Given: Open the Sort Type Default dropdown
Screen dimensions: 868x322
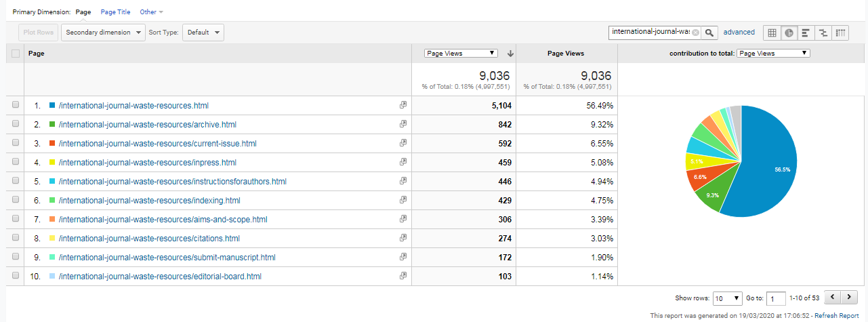Looking at the screenshot, I should pyautogui.click(x=203, y=32).
